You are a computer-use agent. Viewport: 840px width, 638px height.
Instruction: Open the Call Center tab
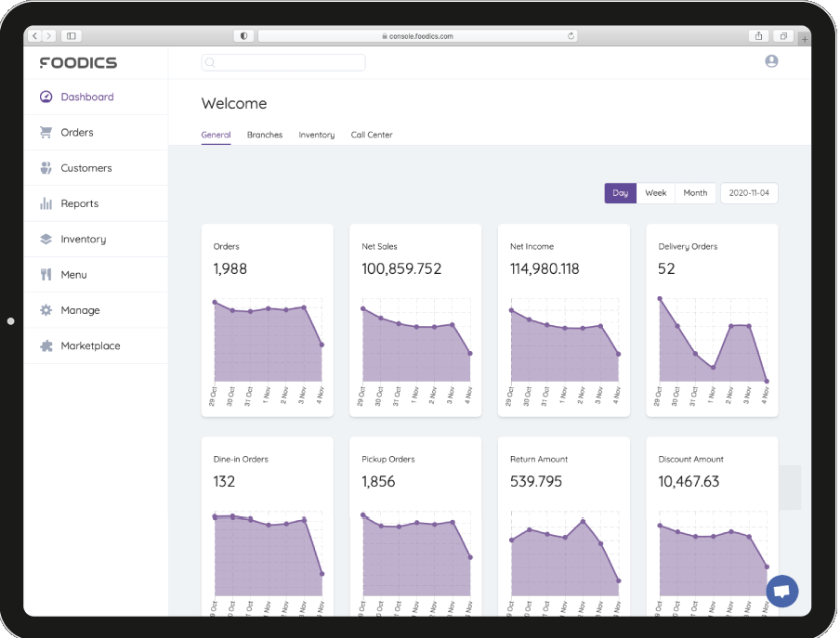pos(371,135)
